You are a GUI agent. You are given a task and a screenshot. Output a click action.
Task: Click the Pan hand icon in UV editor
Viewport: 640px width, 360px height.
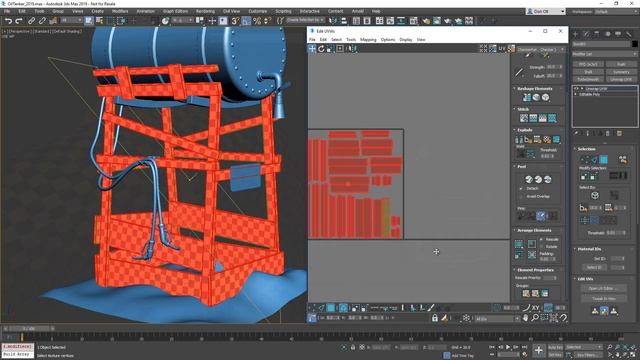[526, 318]
